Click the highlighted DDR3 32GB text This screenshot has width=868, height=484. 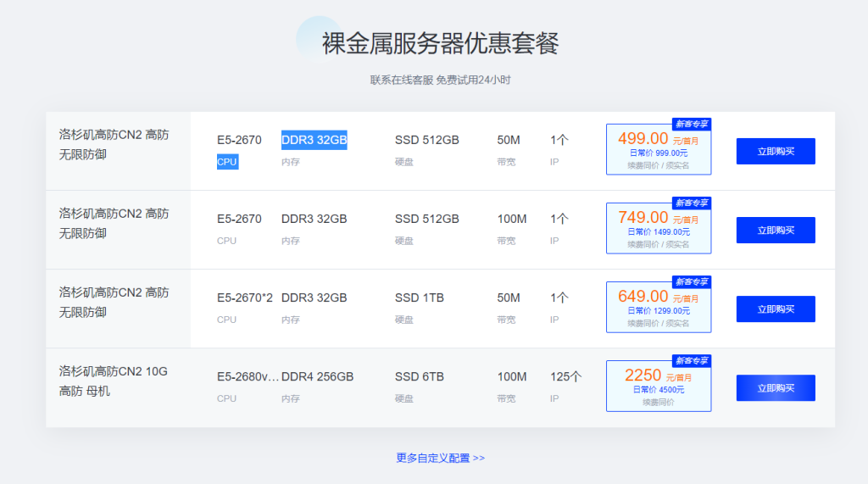(314, 140)
